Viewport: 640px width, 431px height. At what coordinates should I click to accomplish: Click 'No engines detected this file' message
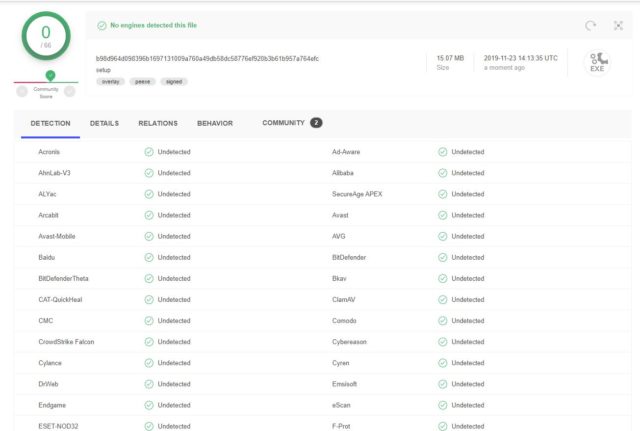(153, 25)
